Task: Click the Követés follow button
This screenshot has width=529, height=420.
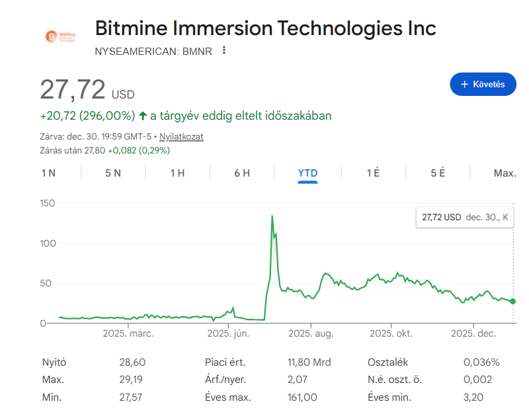Action: [x=483, y=84]
